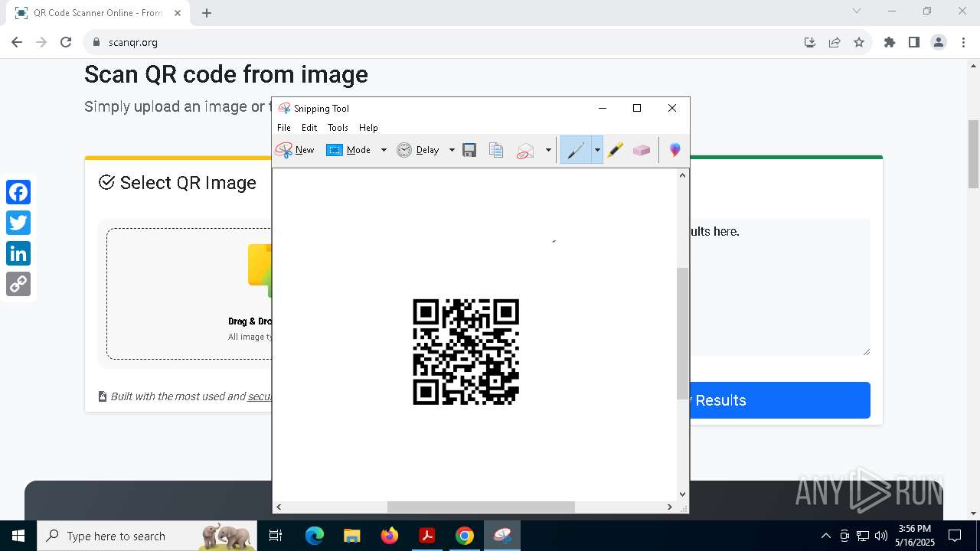Toggle Chrome side panel icon
Image resolution: width=980 pixels, height=551 pixels.
coord(914,42)
